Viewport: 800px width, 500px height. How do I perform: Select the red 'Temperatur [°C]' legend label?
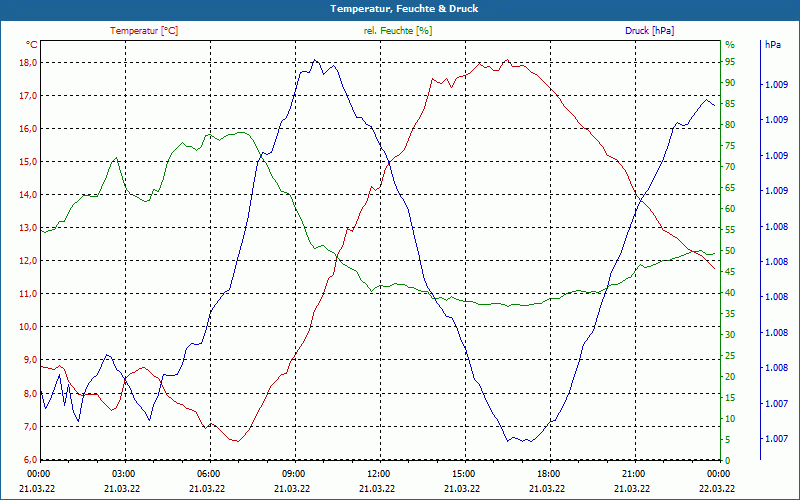tap(144, 31)
